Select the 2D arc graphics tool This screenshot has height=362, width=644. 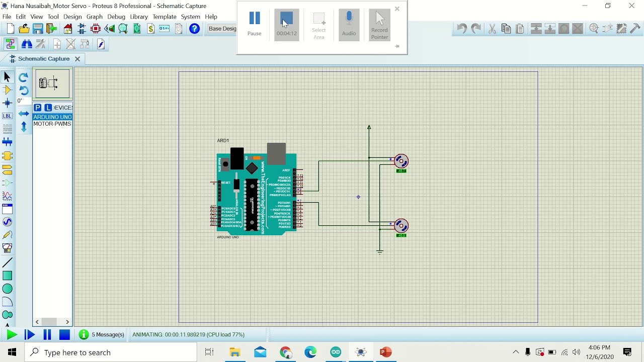[x=7, y=302]
